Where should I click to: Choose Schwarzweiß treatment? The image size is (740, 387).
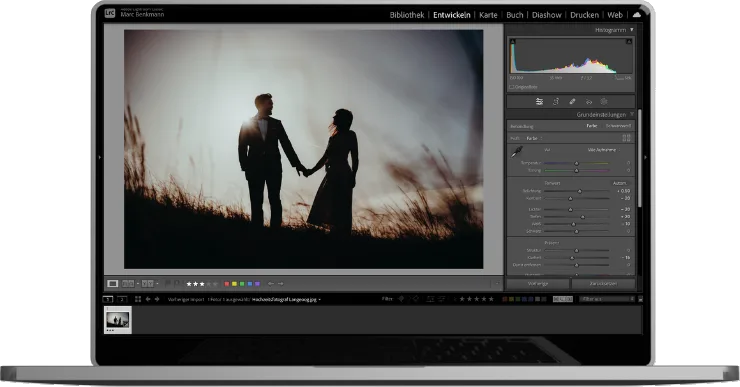(618, 126)
